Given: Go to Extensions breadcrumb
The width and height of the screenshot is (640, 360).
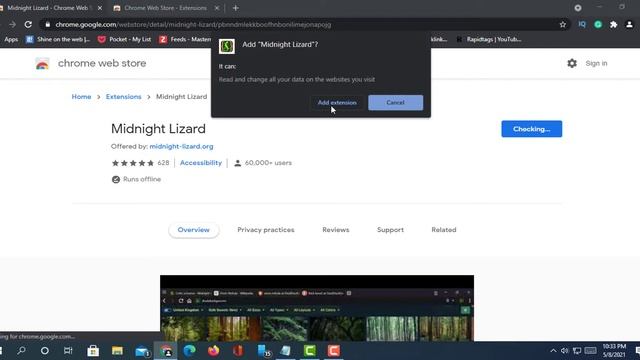Looking at the screenshot, I should click(124, 97).
